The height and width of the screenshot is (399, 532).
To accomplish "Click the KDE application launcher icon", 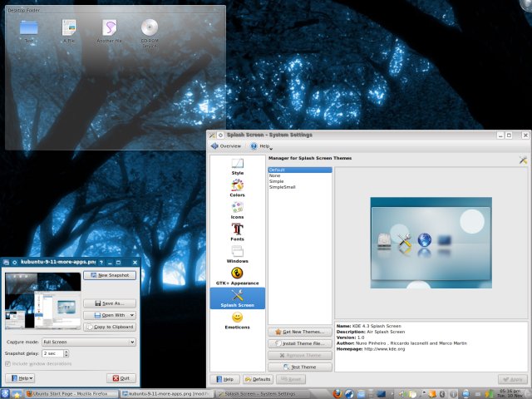I will coord(7,393).
